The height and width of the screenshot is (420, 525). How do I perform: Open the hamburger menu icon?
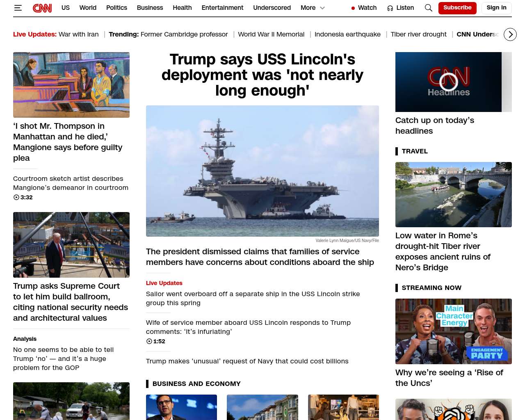coord(18,8)
